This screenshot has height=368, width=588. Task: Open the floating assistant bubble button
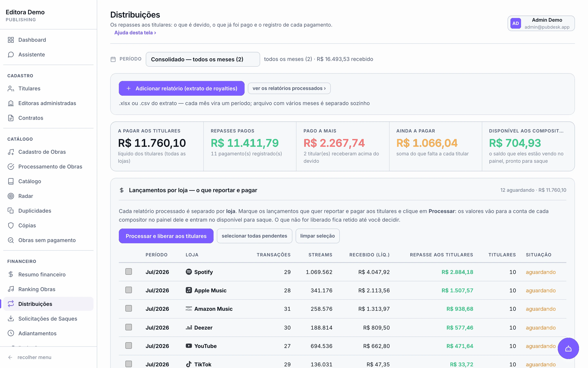pyautogui.click(x=568, y=349)
